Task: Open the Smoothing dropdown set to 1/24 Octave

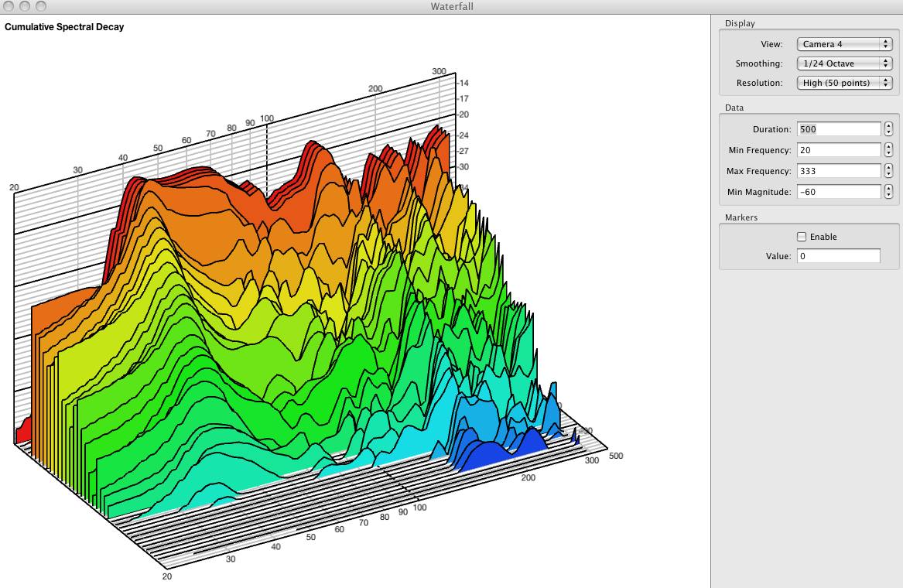Action: [x=844, y=63]
